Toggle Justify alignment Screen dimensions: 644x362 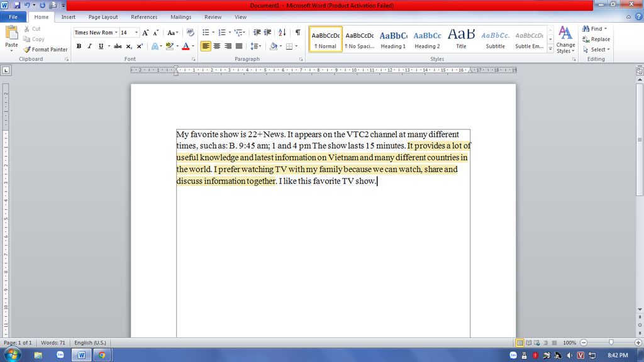tap(238, 47)
